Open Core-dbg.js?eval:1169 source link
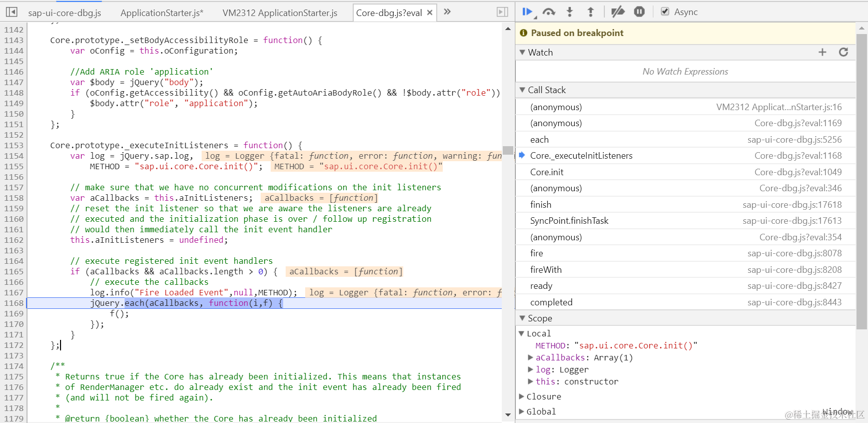The width and height of the screenshot is (868, 423). point(798,123)
